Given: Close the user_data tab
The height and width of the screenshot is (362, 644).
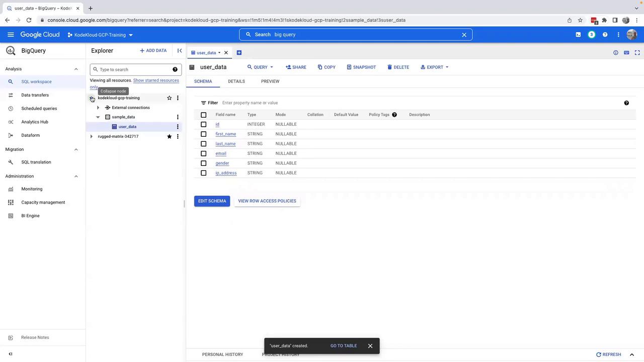Looking at the screenshot, I should [226, 53].
